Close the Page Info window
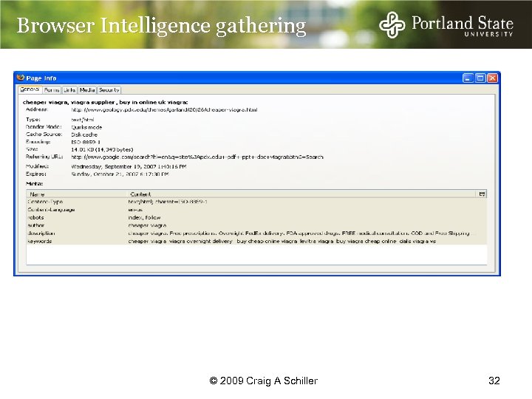 click(492, 78)
